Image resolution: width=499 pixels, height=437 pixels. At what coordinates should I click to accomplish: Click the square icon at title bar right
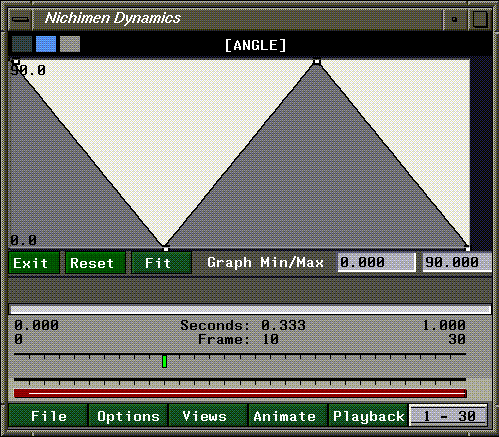coord(480,19)
